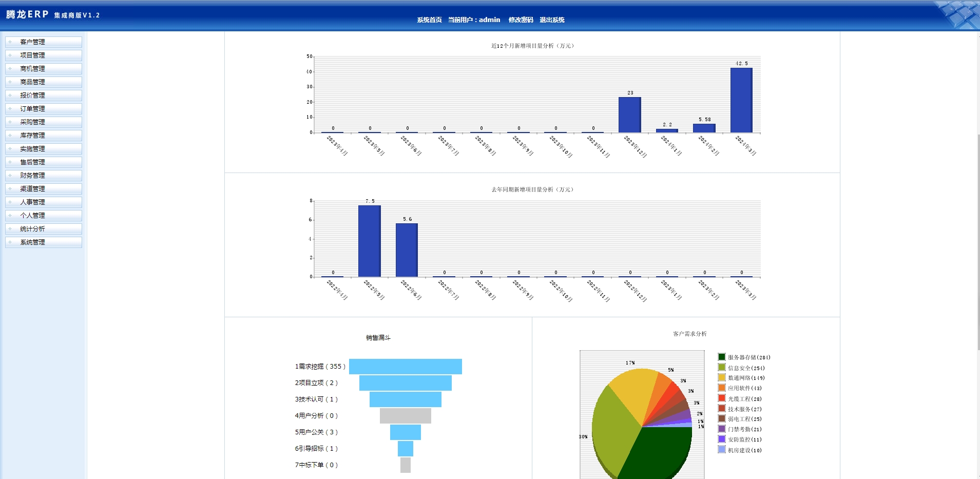This screenshot has width=980, height=479.
Task: Open the 售后管理 menu
Action: pos(32,162)
